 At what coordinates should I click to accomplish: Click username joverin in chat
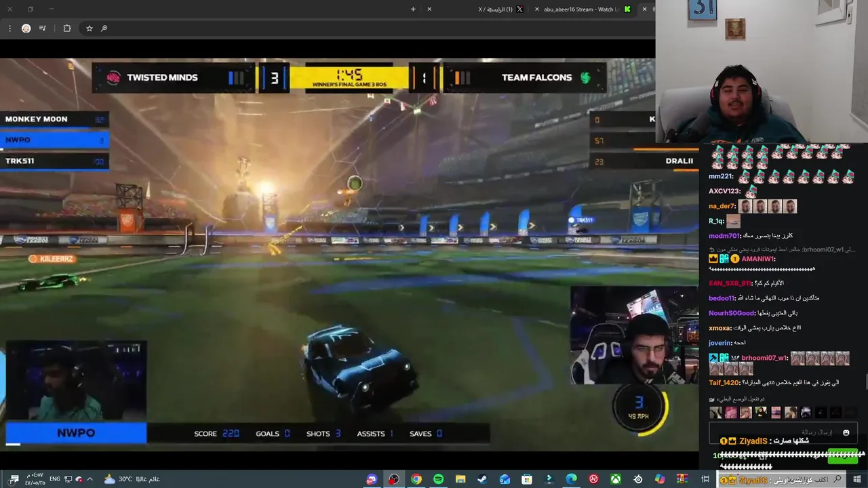720,343
